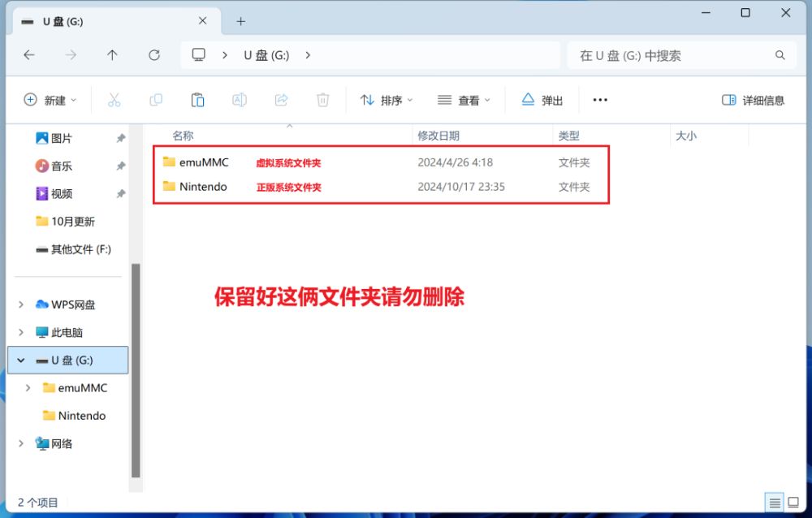The image size is (812, 518).
Task: Click inside the search box 在 U 盘 (G:) 中搜索
Action: (x=680, y=55)
